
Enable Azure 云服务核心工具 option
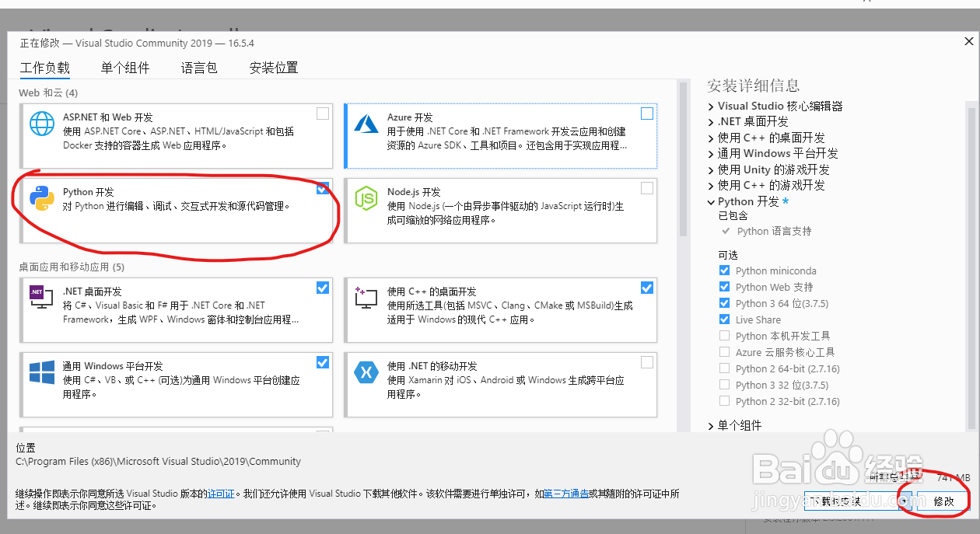pyautogui.click(x=725, y=352)
